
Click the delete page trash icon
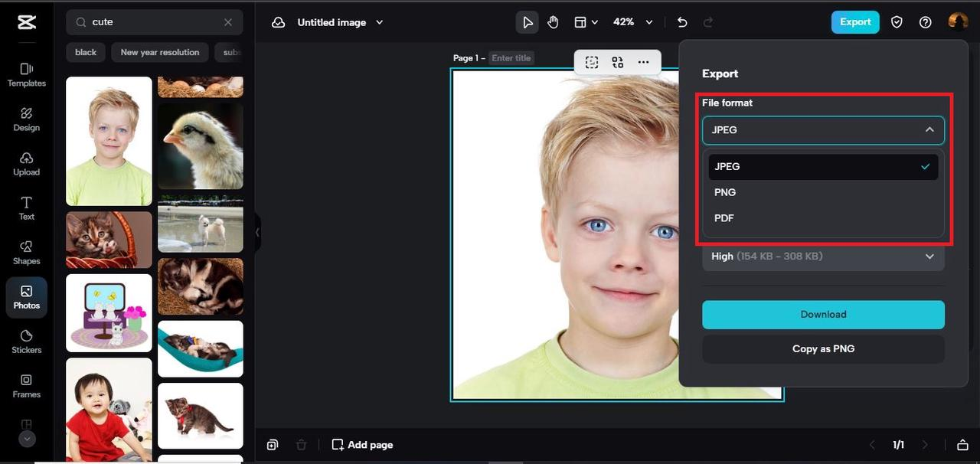(x=302, y=445)
